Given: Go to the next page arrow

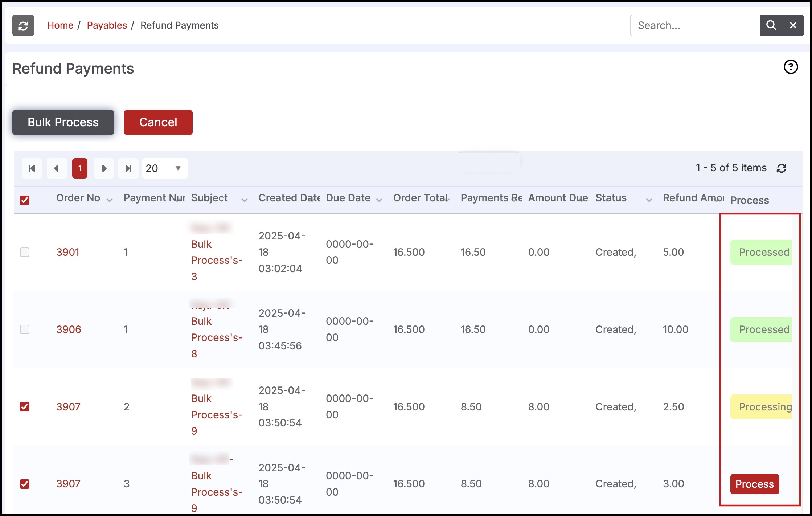Looking at the screenshot, I should tap(104, 168).
